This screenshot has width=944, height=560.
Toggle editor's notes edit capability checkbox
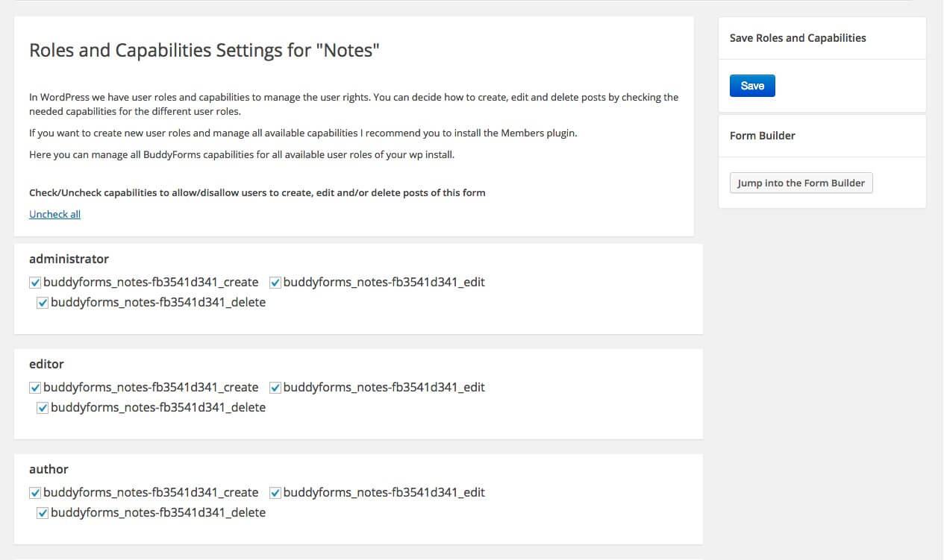tap(275, 388)
